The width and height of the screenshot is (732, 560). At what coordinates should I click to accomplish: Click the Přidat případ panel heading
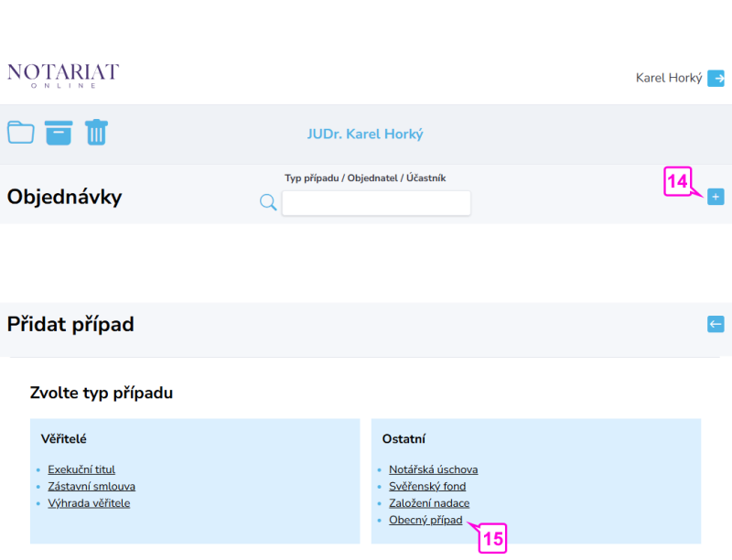point(70,324)
